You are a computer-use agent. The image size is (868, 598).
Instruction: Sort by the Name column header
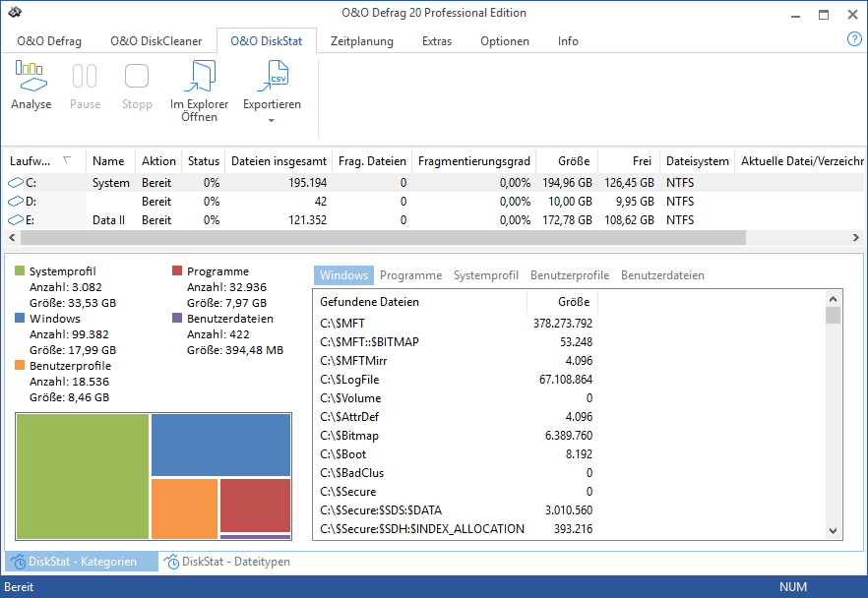[110, 161]
